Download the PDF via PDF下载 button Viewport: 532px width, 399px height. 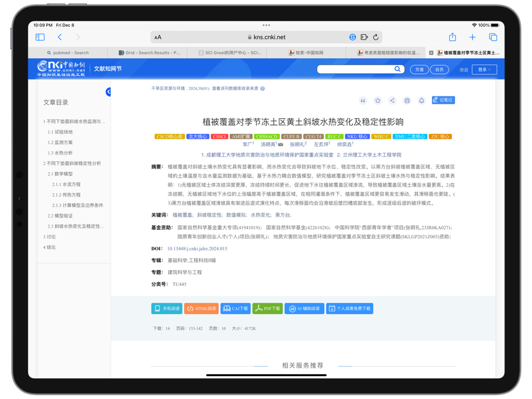pos(267,308)
